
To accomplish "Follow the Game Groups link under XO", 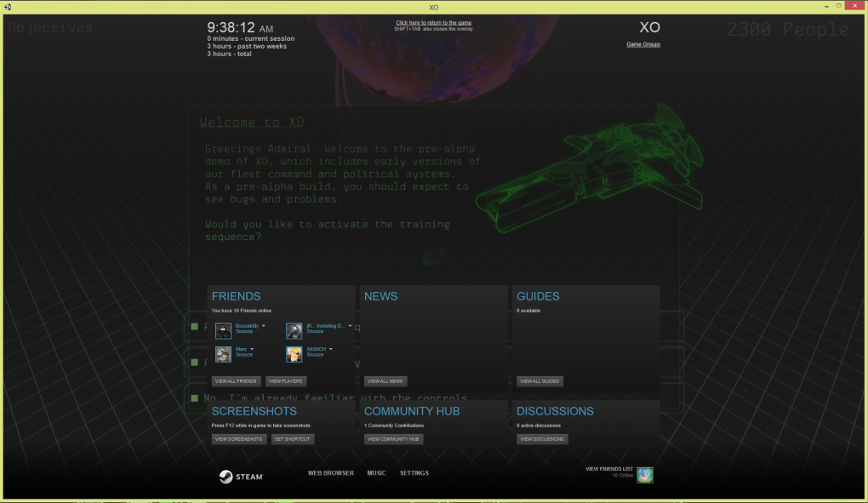I will 643,44.
